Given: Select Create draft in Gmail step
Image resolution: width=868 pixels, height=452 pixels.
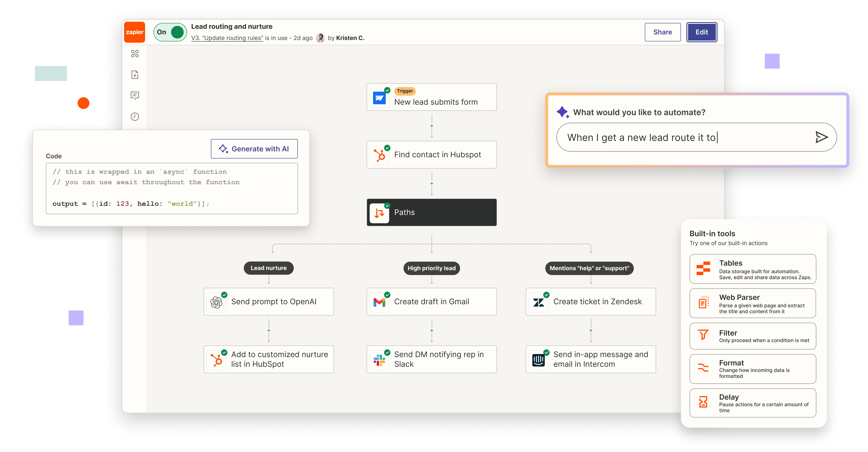Looking at the screenshot, I should pos(432,302).
